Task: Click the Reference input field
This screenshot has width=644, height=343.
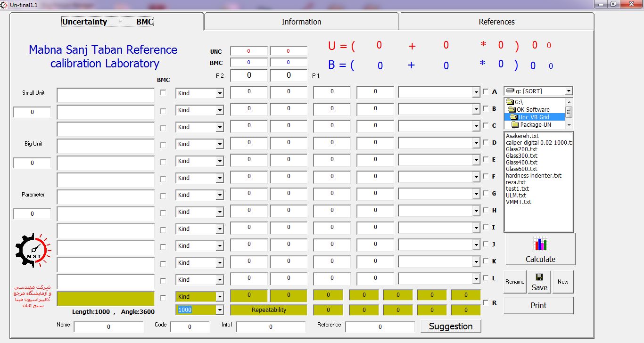Action: (380, 327)
